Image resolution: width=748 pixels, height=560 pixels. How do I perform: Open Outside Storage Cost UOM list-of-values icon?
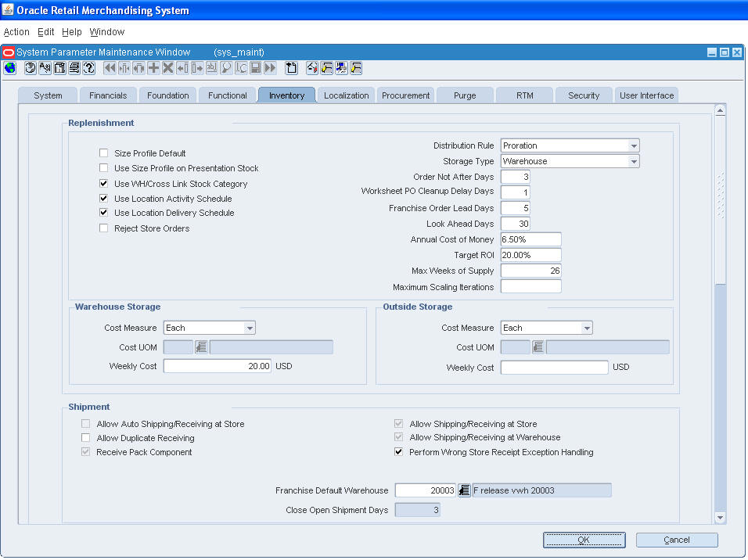point(538,346)
